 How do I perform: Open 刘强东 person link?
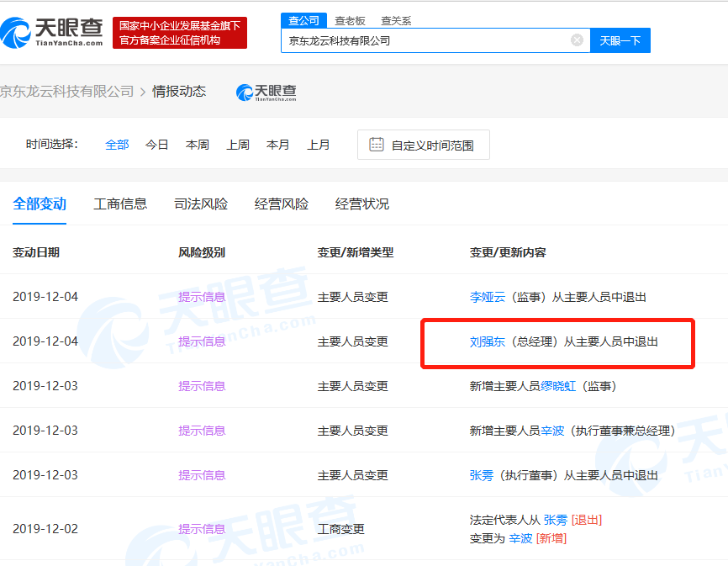(488, 341)
